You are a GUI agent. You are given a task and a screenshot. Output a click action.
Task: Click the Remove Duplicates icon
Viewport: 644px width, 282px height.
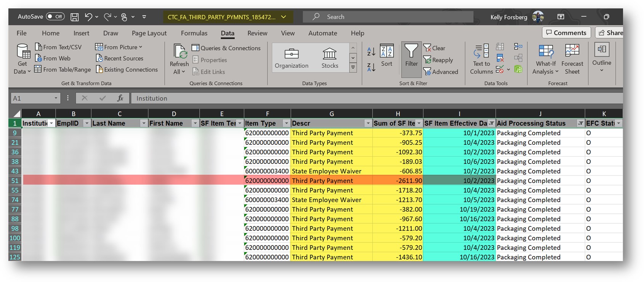500,58
